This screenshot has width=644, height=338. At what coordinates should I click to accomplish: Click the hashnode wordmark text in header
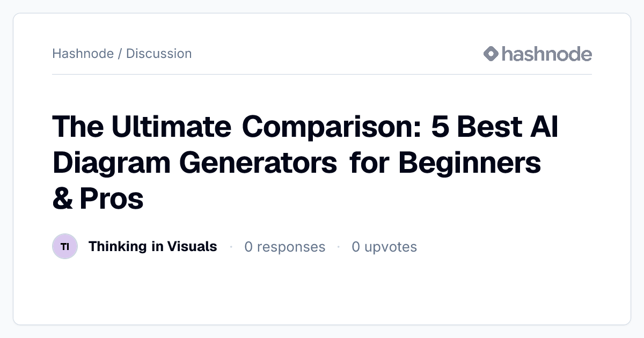pyautogui.click(x=547, y=54)
